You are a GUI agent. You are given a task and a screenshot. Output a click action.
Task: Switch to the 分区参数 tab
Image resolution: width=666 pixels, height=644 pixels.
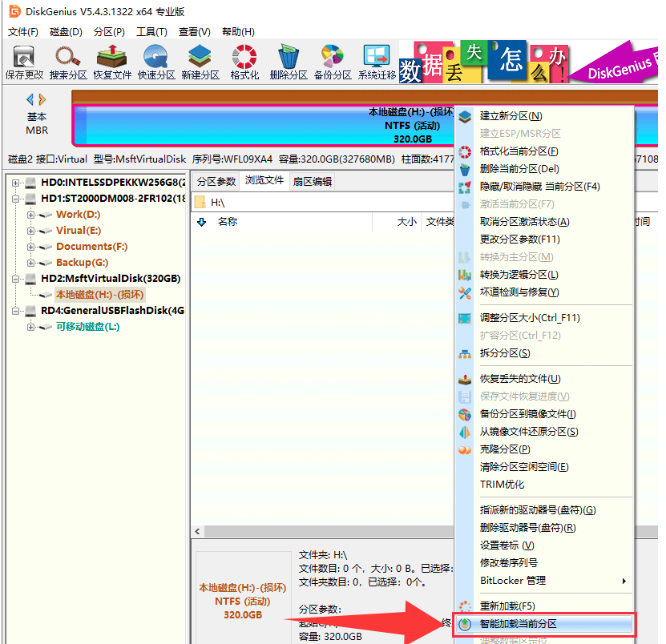pyautogui.click(x=216, y=181)
